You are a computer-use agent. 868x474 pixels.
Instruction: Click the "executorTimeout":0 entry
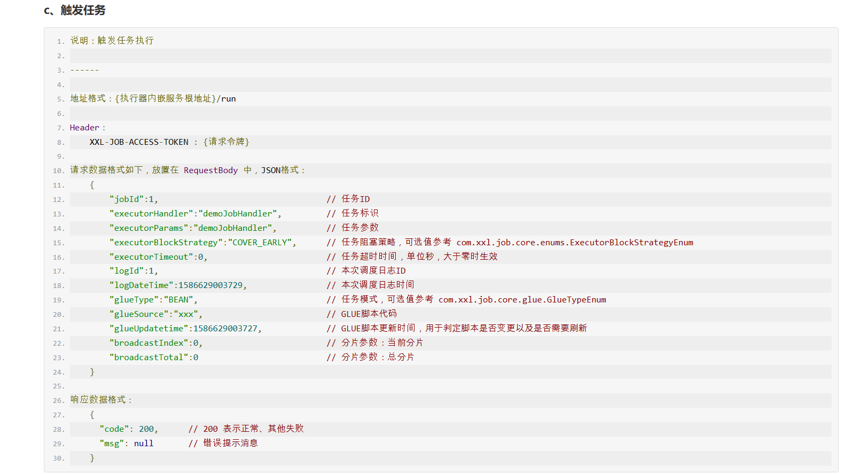coord(158,257)
